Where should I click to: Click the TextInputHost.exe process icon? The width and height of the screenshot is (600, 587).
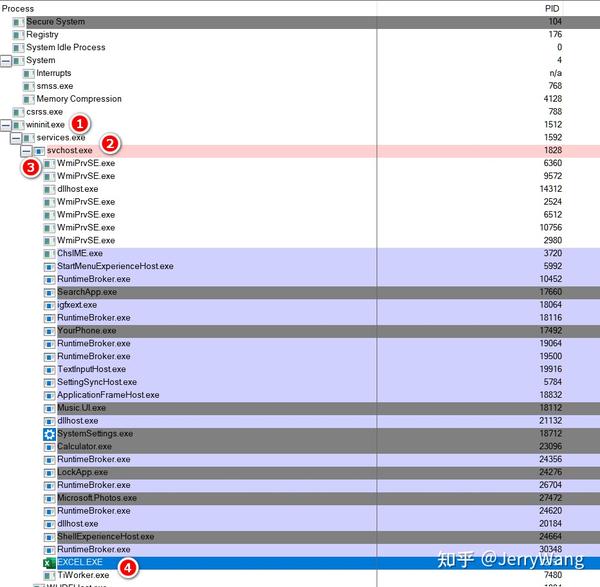(x=49, y=370)
